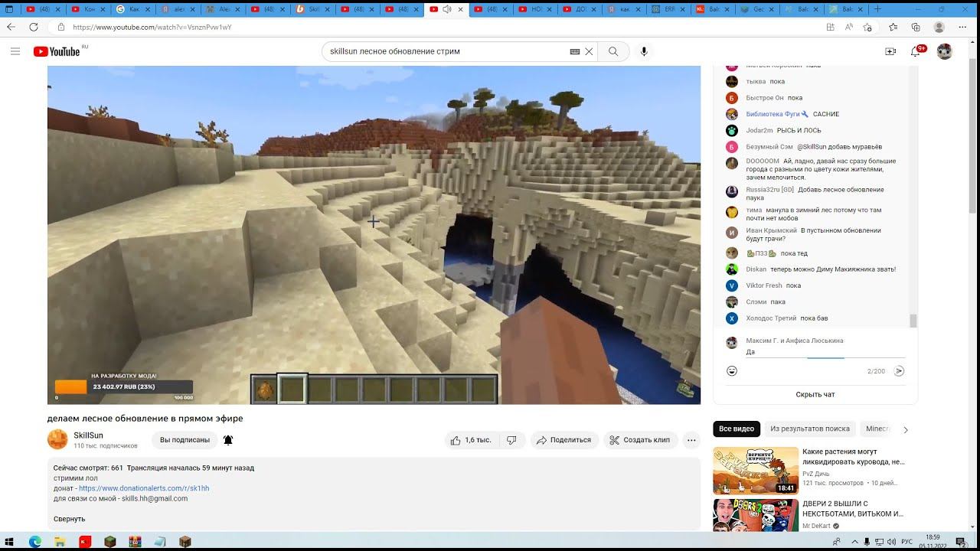Toggle the 'Вы подписаны' subscription button
This screenshot has width=980, height=551.
click(x=185, y=440)
